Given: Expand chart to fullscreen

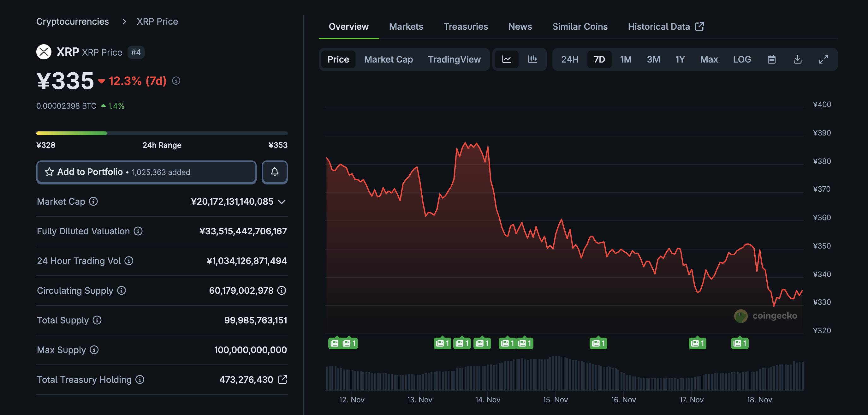Looking at the screenshot, I should click(x=823, y=59).
